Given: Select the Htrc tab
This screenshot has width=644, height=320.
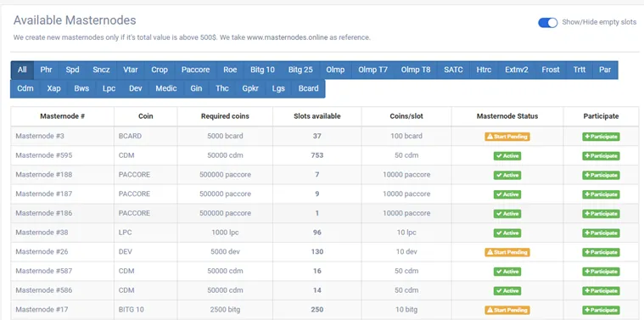Looking at the screenshot, I should (x=484, y=70).
